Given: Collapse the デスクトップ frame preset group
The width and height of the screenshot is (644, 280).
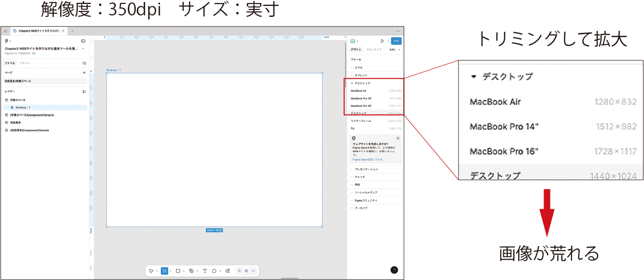Looking at the screenshot, I should (352, 83).
